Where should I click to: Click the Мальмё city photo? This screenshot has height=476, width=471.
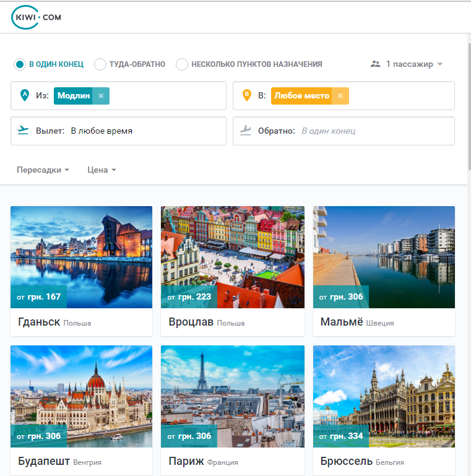pyautogui.click(x=384, y=257)
